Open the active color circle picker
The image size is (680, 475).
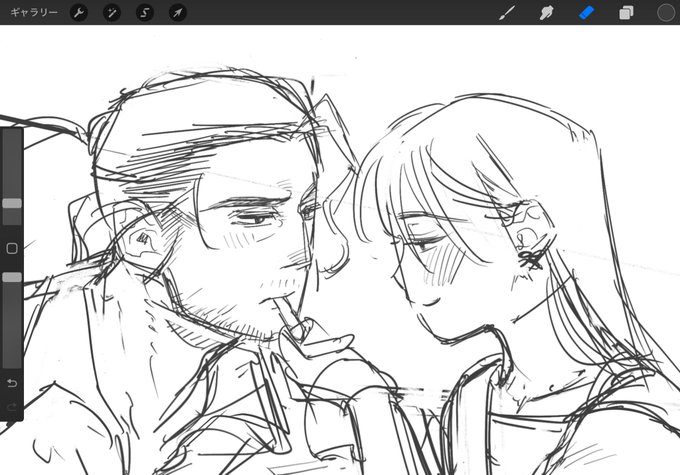666,13
